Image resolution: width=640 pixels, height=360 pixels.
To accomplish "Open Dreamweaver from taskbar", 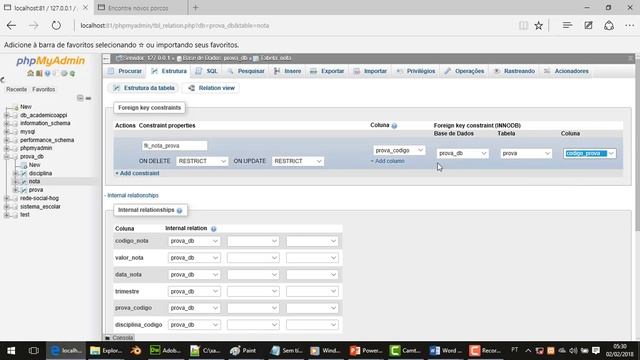I will [x=165, y=351].
